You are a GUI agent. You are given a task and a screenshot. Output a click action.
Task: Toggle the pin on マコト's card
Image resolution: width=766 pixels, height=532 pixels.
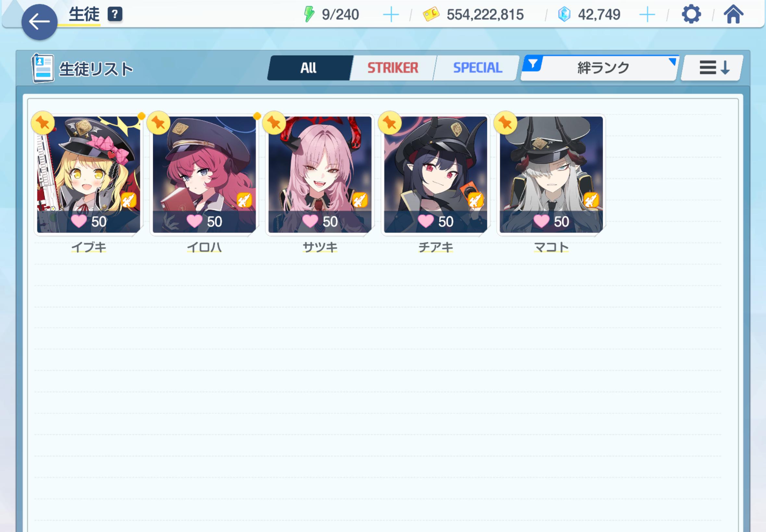click(x=505, y=123)
